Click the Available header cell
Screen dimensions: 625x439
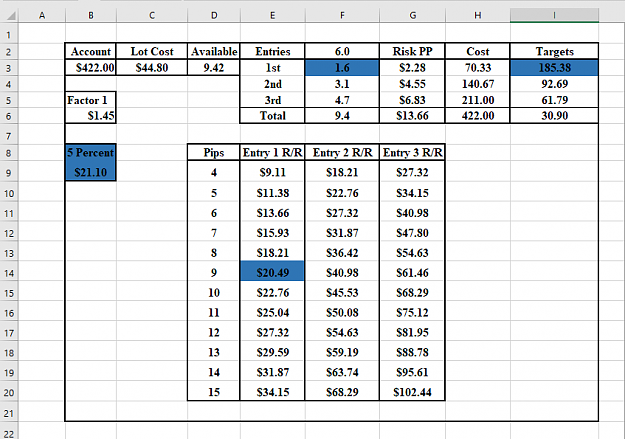pyautogui.click(x=214, y=51)
